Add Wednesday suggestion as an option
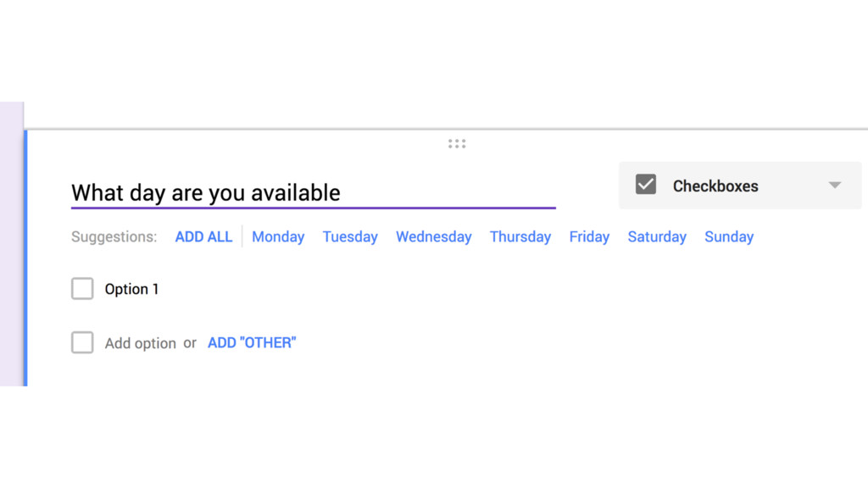 pos(433,237)
